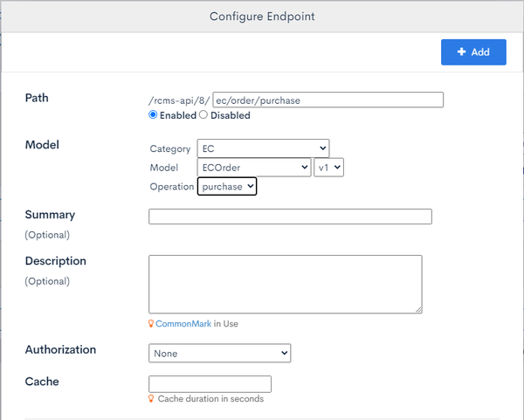Click the blue Add button
This screenshot has width=524, height=420.
click(473, 52)
